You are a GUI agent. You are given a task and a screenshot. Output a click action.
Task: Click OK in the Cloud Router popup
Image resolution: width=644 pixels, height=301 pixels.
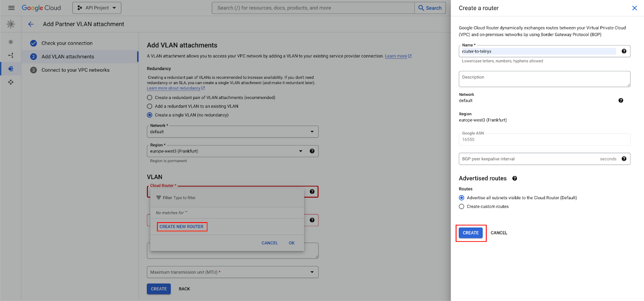point(292,243)
